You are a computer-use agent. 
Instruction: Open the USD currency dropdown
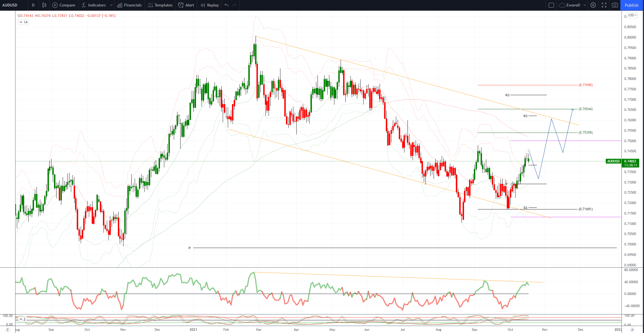632,15
